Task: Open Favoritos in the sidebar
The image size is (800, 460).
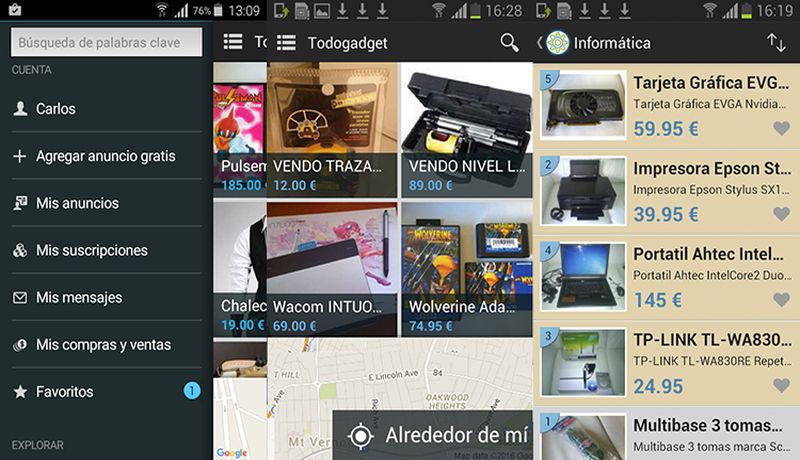Action: pyautogui.click(x=106, y=392)
